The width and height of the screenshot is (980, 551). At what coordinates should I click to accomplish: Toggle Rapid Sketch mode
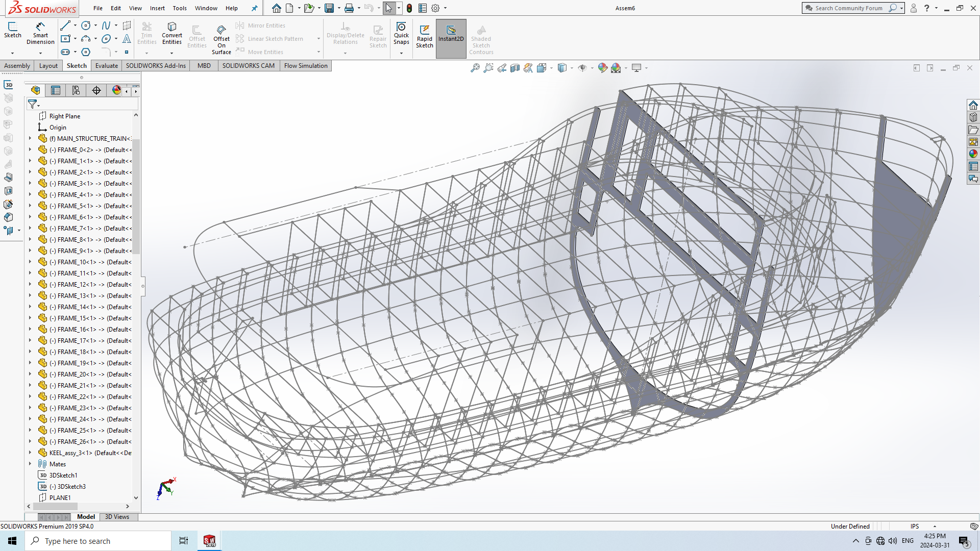point(424,36)
